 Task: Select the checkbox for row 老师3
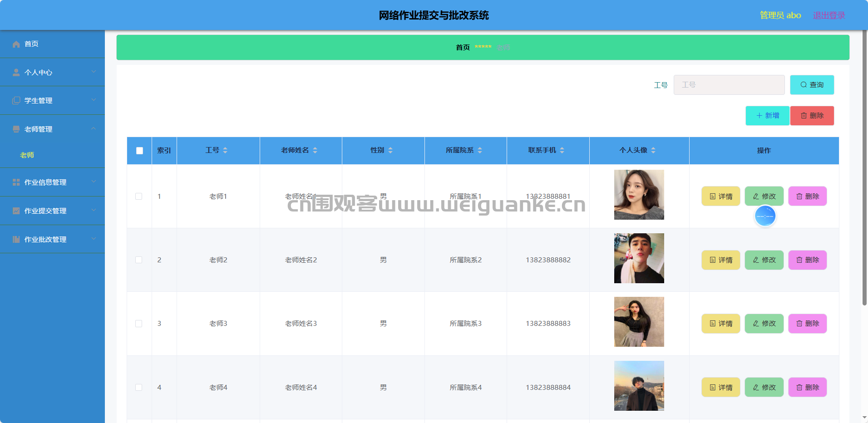139,324
